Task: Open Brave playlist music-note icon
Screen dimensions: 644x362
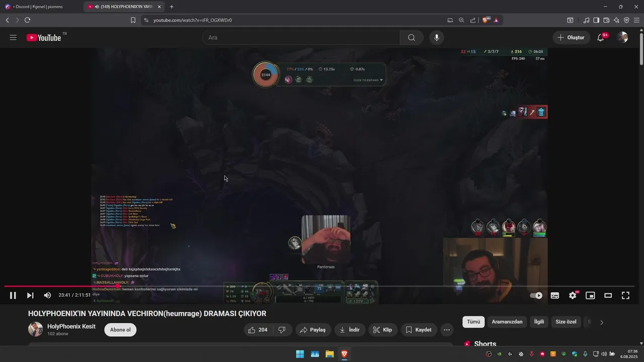Action: pos(586,20)
